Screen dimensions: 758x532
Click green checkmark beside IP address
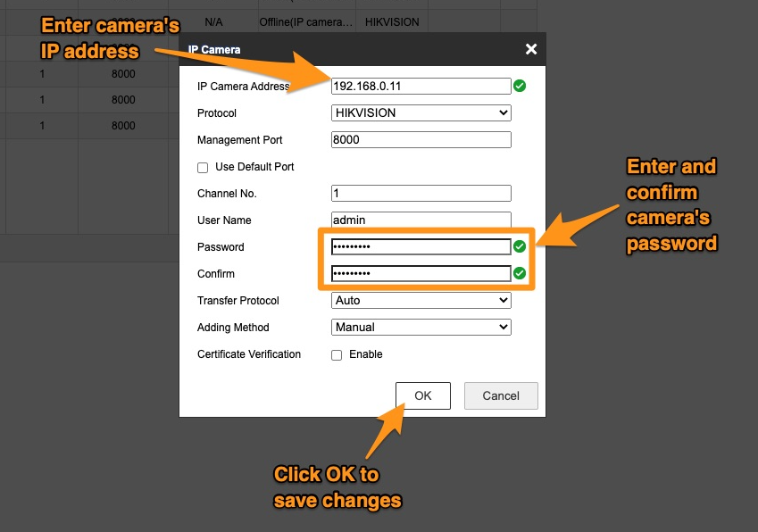[x=520, y=87]
